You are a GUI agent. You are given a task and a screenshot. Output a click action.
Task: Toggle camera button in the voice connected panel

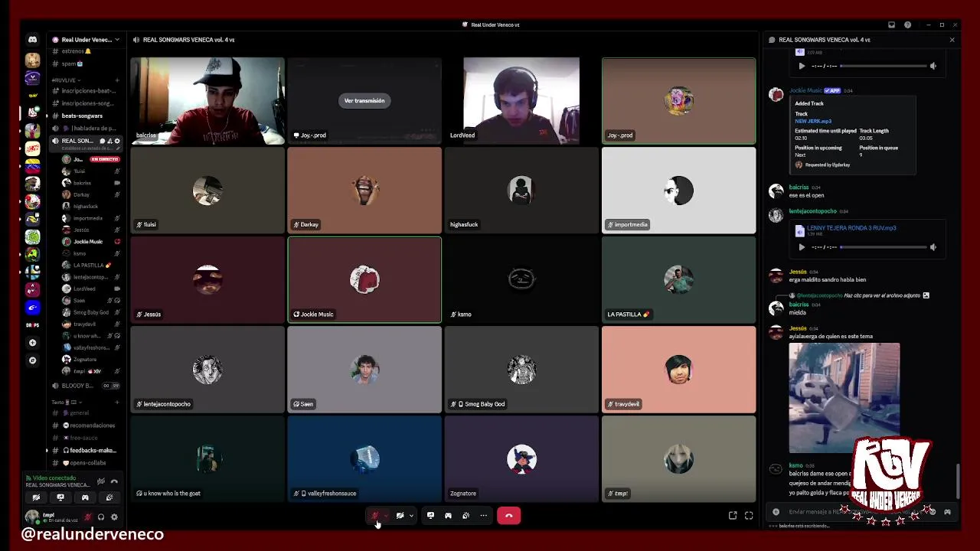click(36, 497)
